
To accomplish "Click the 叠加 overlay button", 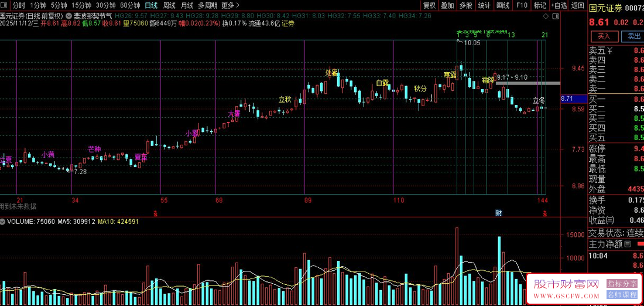I will tap(447, 6).
